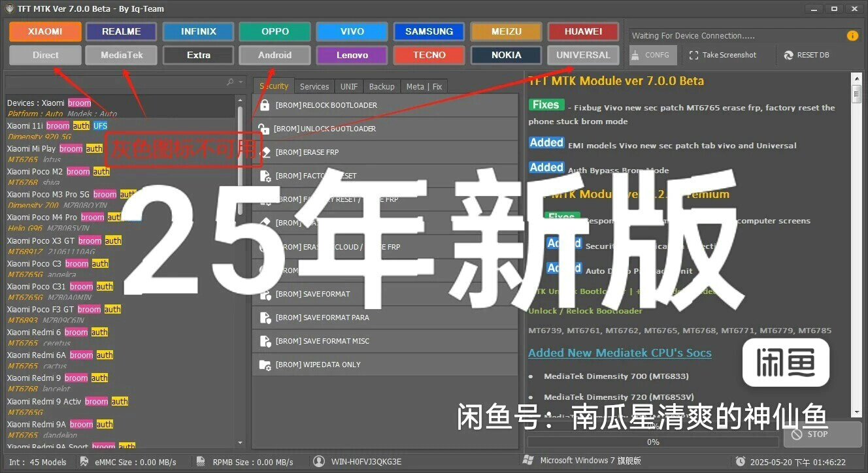The image size is (868, 473).
Task: Click the Windows flag icon in status bar
Action: tap(529, 461)
